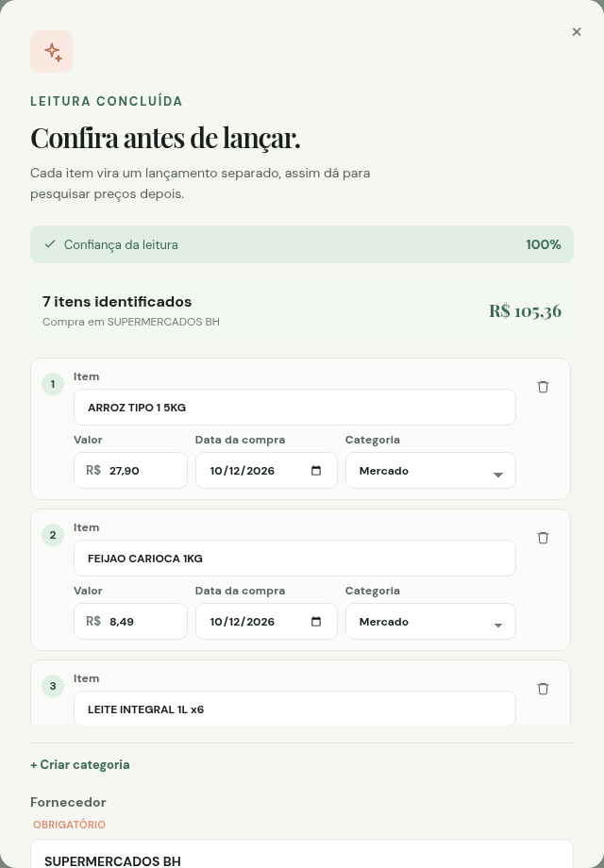Edit date field of item 1
Viewport: 604px width, 868px height.
tap(266, 471)
